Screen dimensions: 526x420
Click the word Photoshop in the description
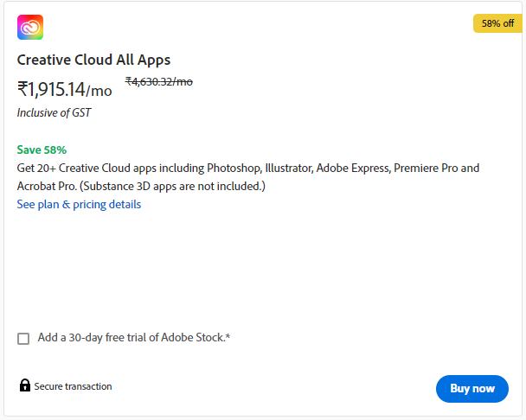point(234,169)
